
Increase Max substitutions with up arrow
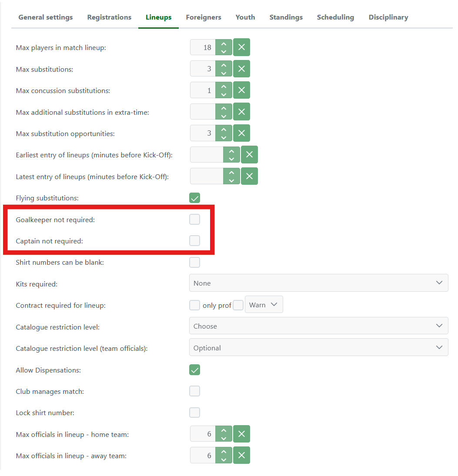pyautogui.click(x=224, y=65)
